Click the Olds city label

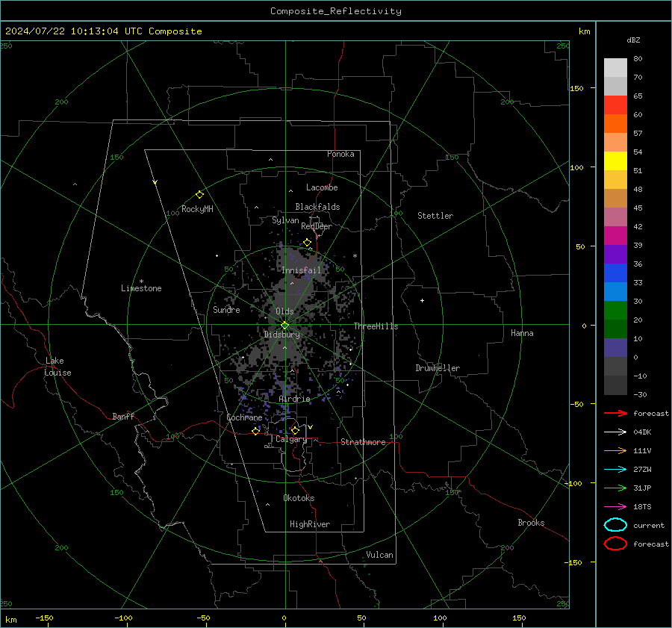284,311
